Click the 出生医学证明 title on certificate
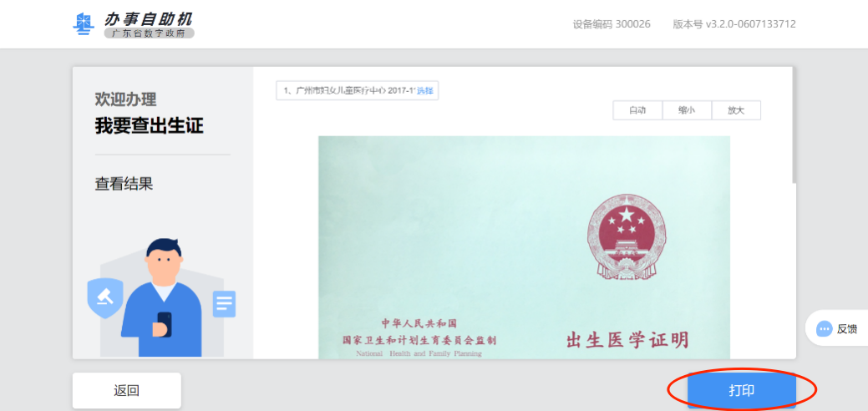Viewport: 868px width, 411px height. [x=627, y=339]
